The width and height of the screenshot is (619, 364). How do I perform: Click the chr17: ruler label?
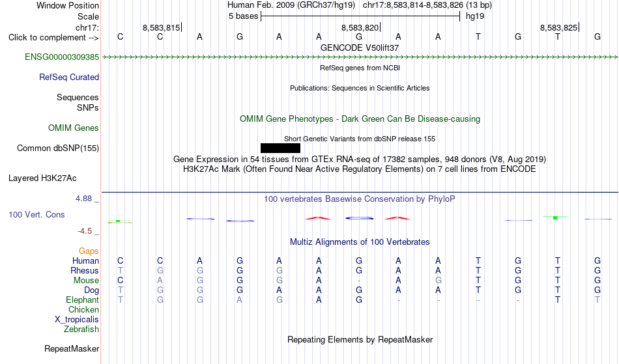tap(87, 27)
